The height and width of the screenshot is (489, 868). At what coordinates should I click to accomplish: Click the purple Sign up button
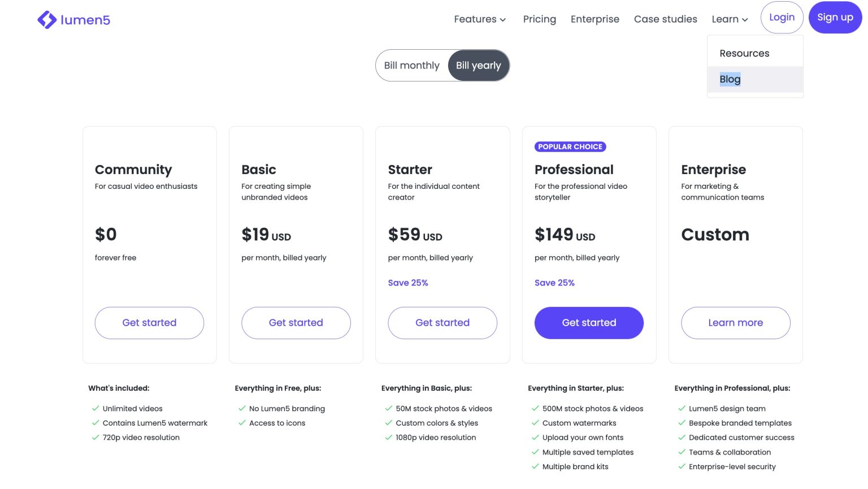[x=835, y=18]
